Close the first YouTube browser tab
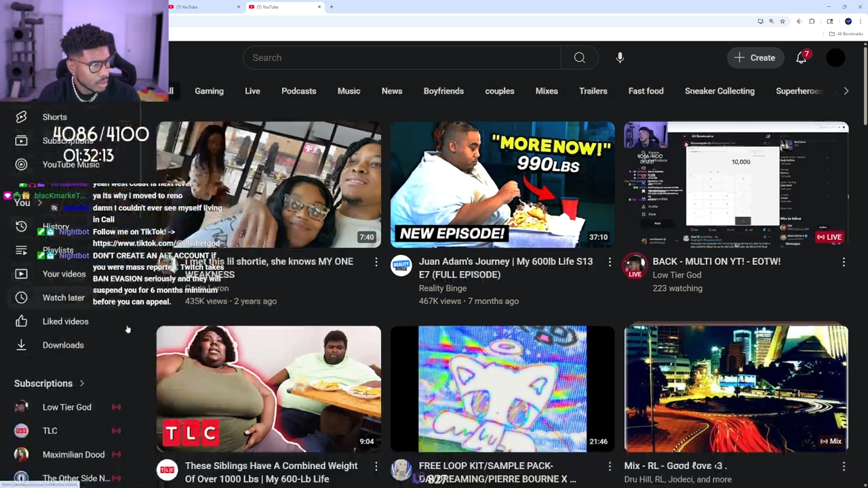The width and height of the screenshot is (868, 488). [x=239, y=7]
